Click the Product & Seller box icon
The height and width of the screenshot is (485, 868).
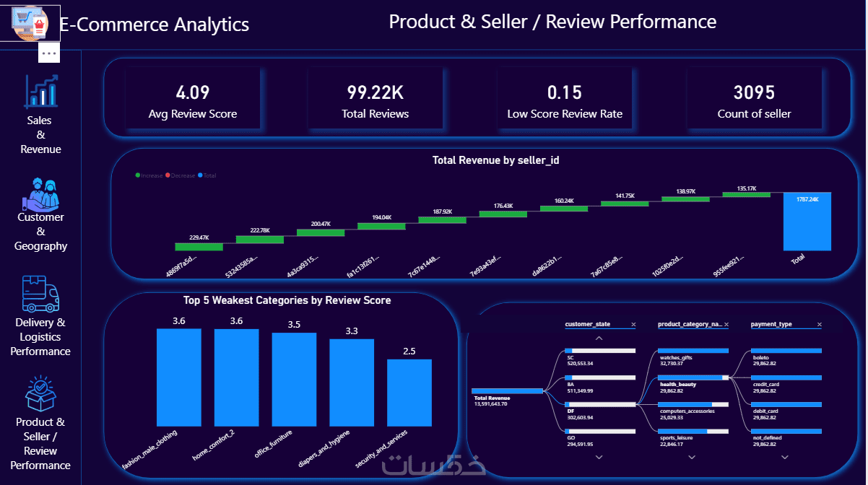41,393
